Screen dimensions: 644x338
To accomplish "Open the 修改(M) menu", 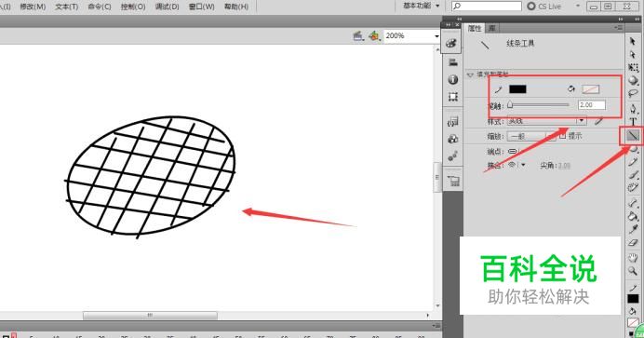I will (x=33, y=7).
